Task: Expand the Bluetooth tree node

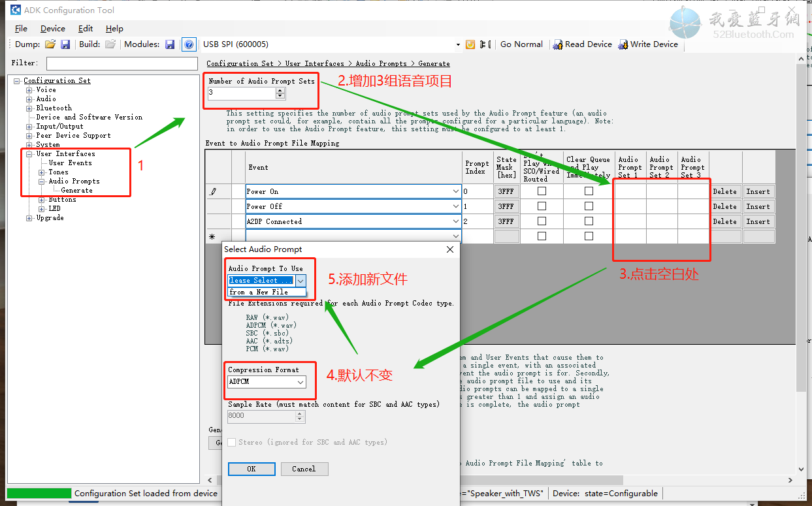Action: (x=29, y=108)
